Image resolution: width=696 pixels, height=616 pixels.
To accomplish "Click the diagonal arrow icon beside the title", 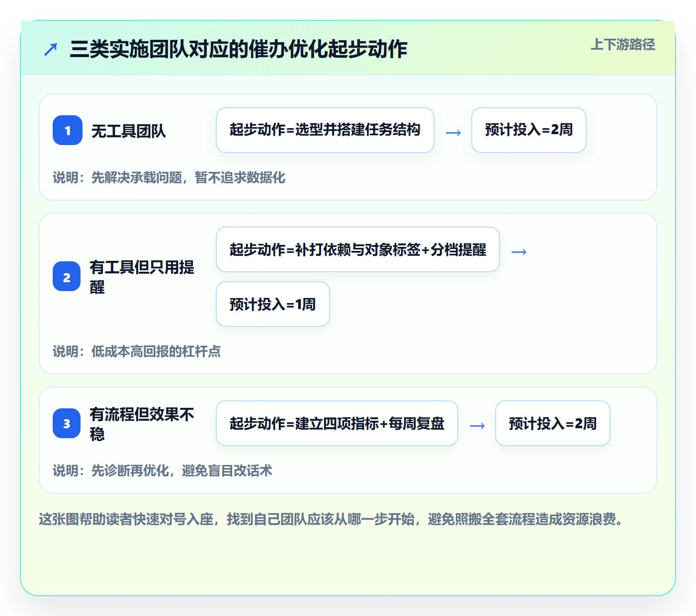I will tap(51, 49).
